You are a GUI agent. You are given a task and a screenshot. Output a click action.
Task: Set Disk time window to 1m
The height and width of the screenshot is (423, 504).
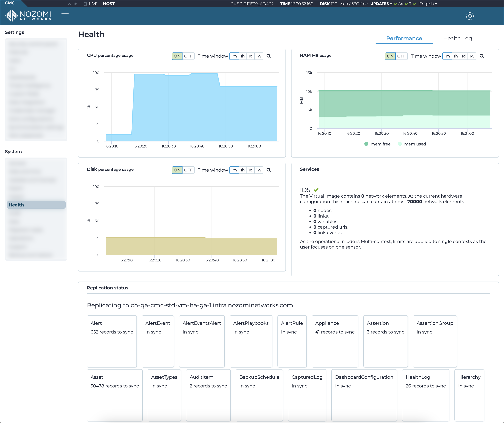point(234,170)
